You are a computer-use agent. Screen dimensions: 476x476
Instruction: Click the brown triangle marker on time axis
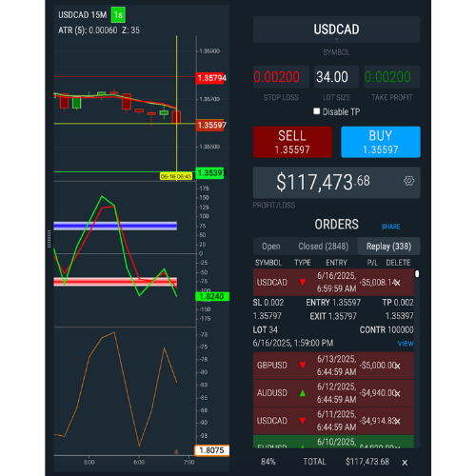tap(176, 451)
